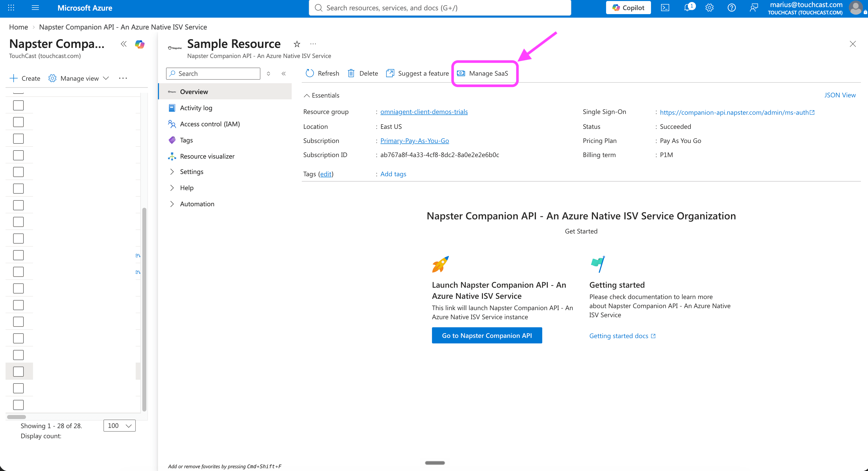Click the Create plus icon
The image size is (868, 471).
click(x=13, y=78)
